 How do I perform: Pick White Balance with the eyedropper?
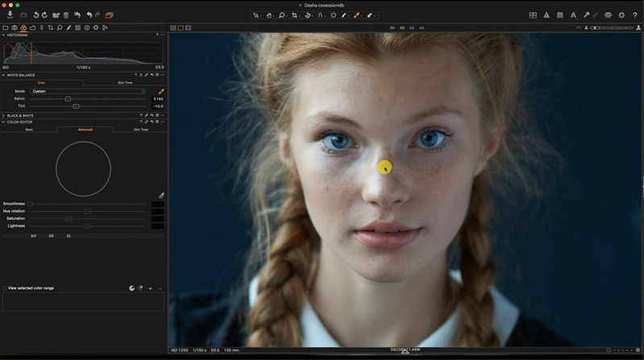(161, 91)
